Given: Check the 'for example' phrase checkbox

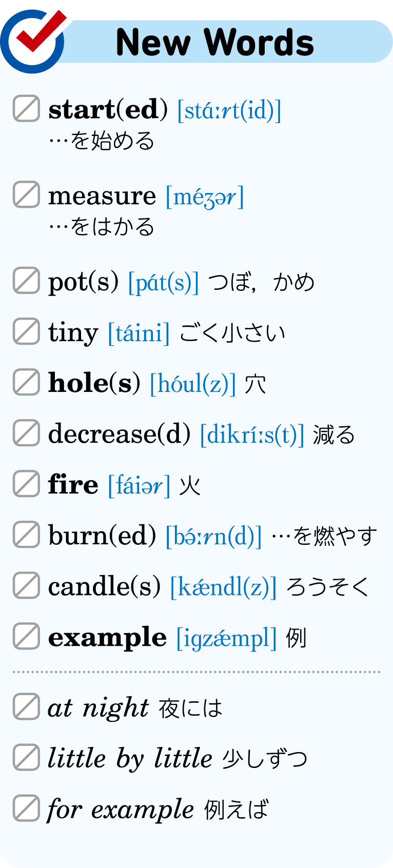Looking at the screenshot, I should (26, 808).
